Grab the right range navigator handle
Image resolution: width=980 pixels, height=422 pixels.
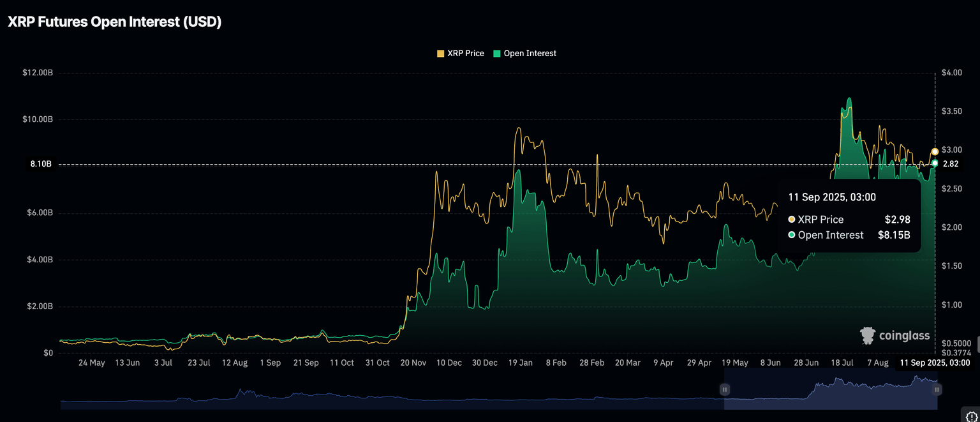[937, 389]
